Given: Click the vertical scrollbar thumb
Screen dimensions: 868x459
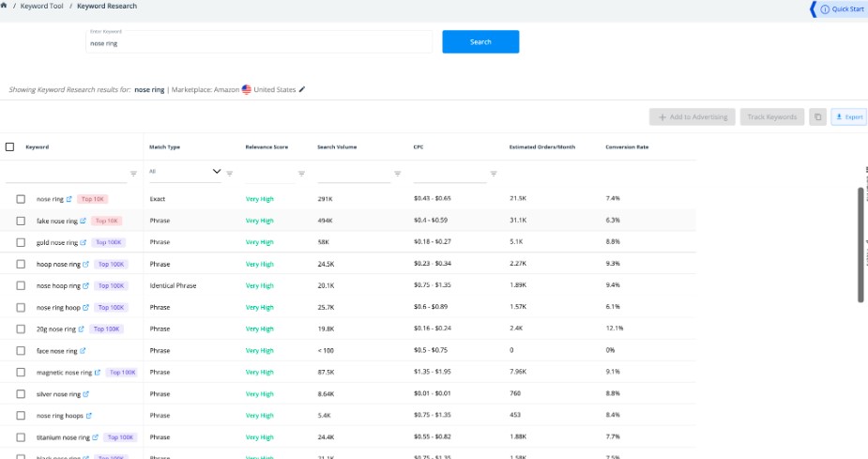Looking at the screenshot, I should 860,245.
